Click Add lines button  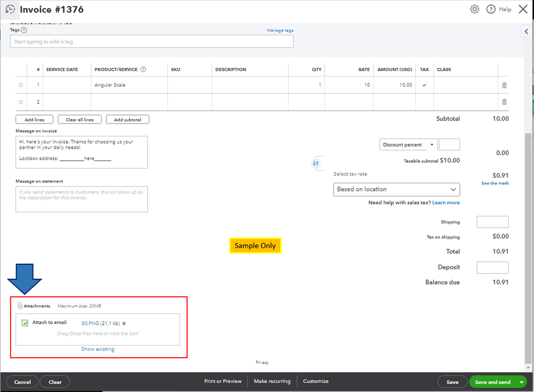pos(34,120)
